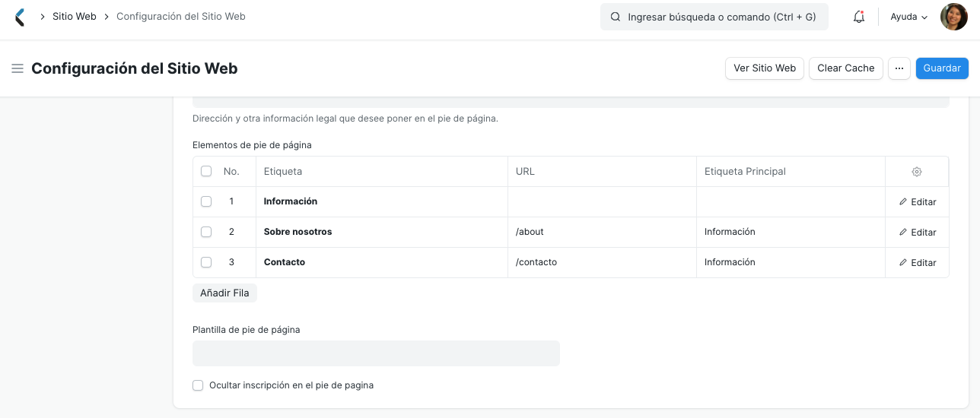The image size is (980, 418).
Task: Click the Clear Cache button
Action: pyautogui.click(x=846, y=68)
